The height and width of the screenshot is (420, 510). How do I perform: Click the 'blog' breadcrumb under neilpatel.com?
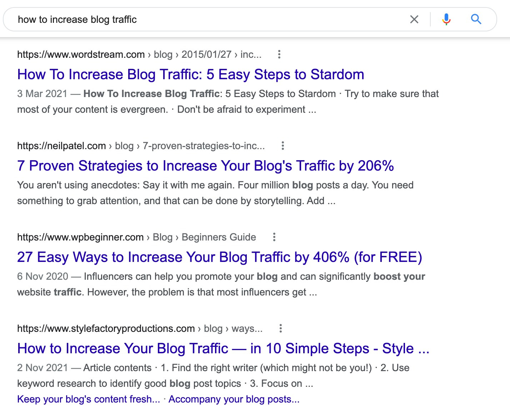click(x=124, y=146)
